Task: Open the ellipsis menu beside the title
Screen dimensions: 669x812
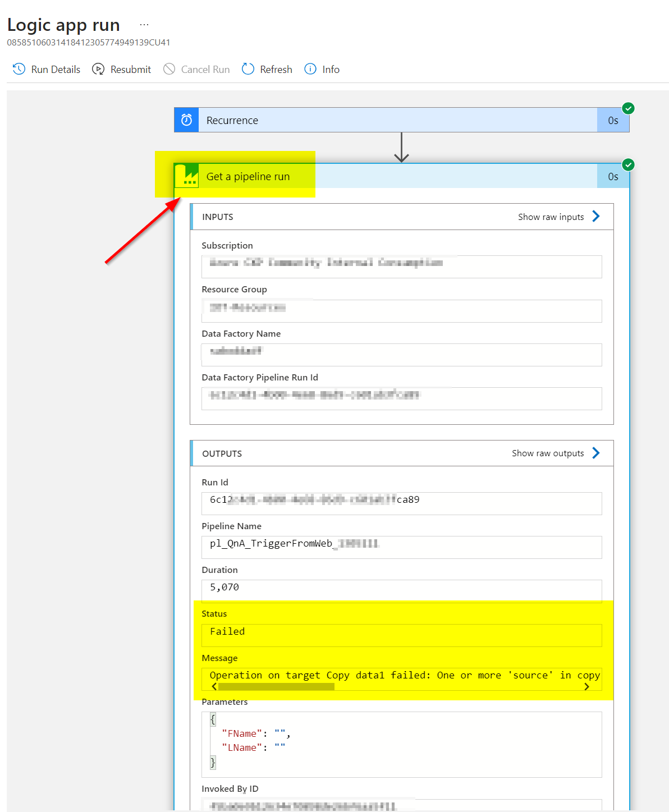Action: click(144, 25)
